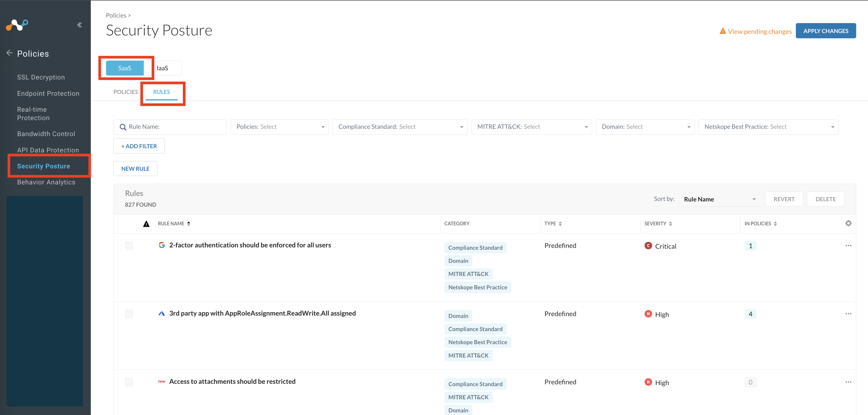Open SSL Decryption in sidebar
Viewport: 868px width, 415px height.
pyautogui.click(x=41, y=77)
